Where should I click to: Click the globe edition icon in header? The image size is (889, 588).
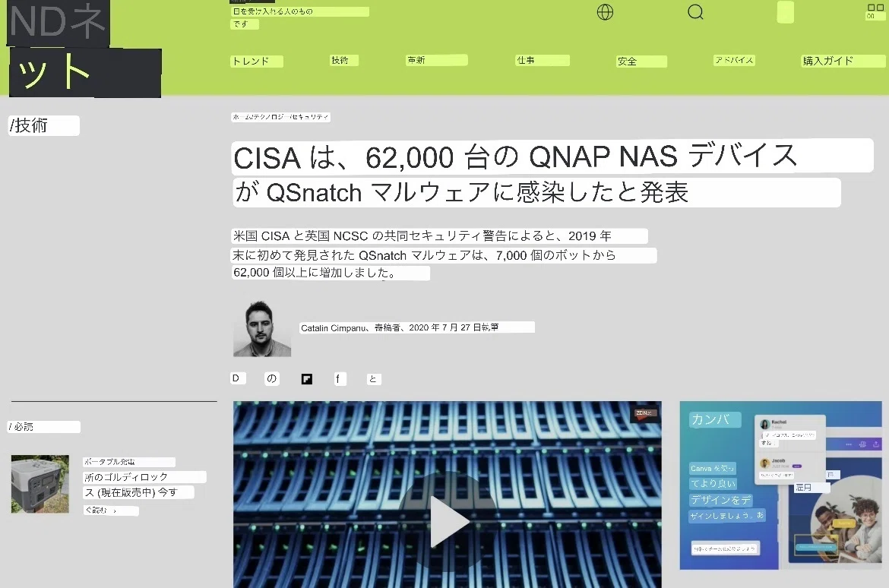[605, 12]
